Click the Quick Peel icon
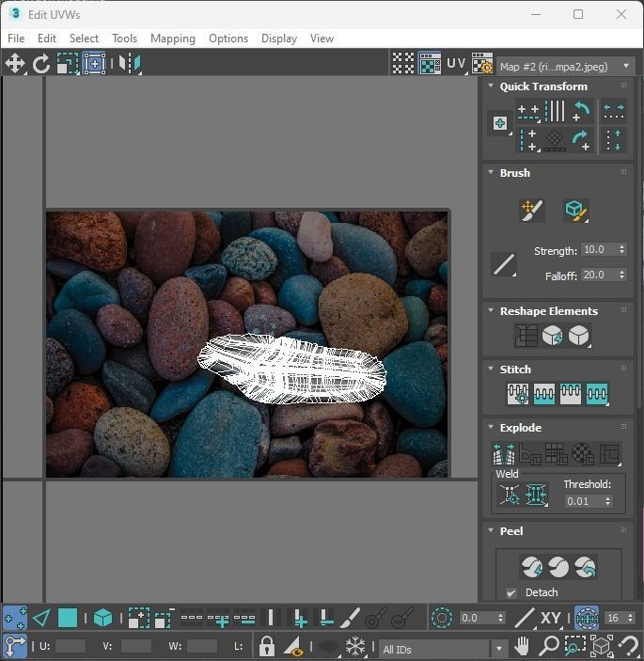 click(x=531, y=567)
